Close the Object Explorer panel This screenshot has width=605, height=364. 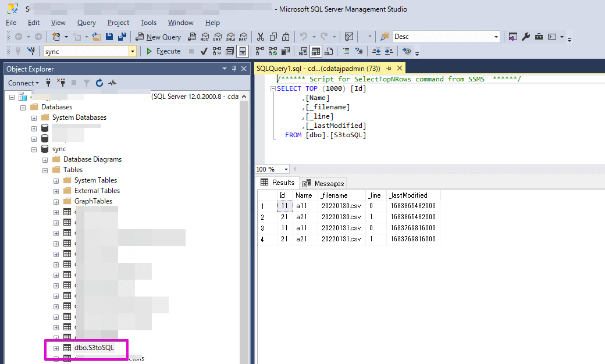[244, 69]
